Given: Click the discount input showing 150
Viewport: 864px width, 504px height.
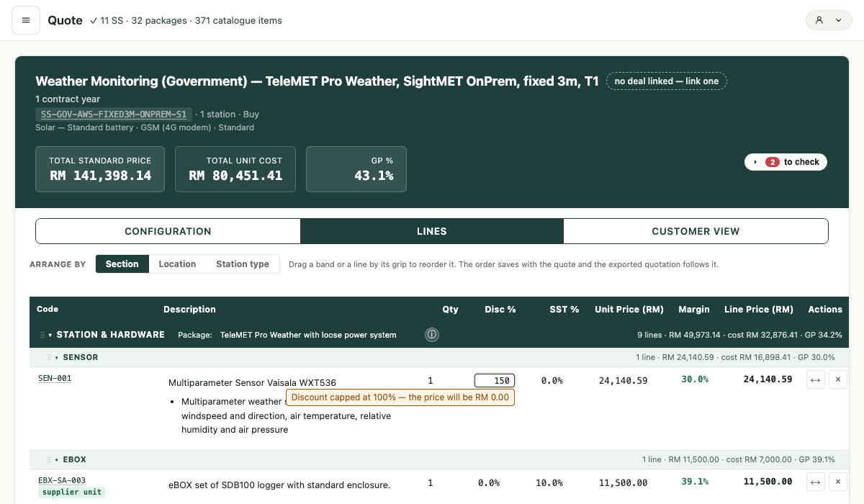Looking at the screenshot, I should pos(494,380).
